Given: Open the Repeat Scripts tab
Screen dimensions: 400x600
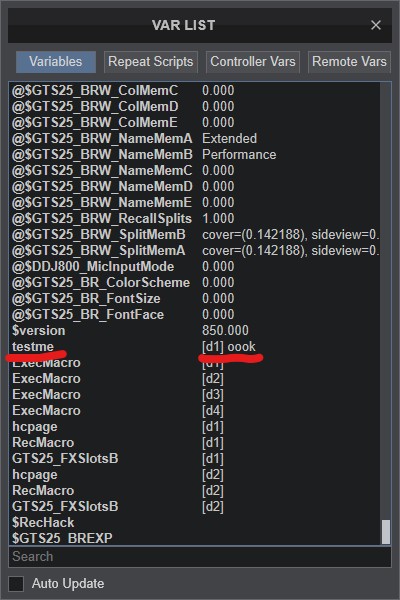Looking at the screenshot, I should pos(150,62).
